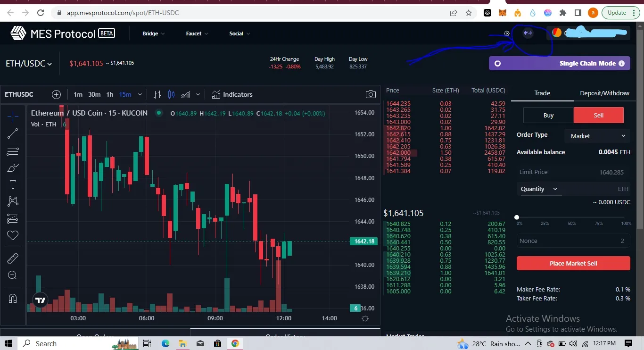Screen dimensions: 644x350
Task: Open the time interval dropdown arrow
Action: 140,94
